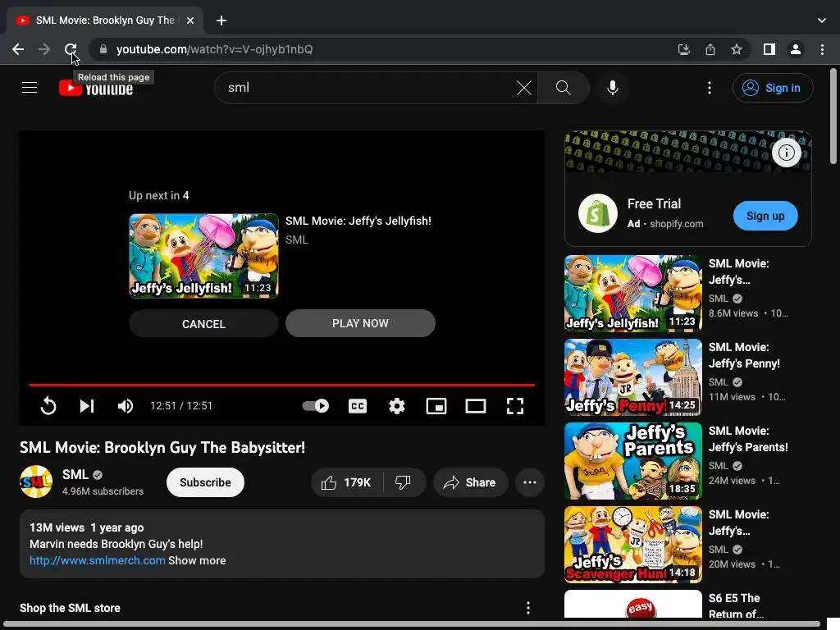The image size is (840, 630).
Task: Close the SML Movie browser tab
Action: click(190, 21)
